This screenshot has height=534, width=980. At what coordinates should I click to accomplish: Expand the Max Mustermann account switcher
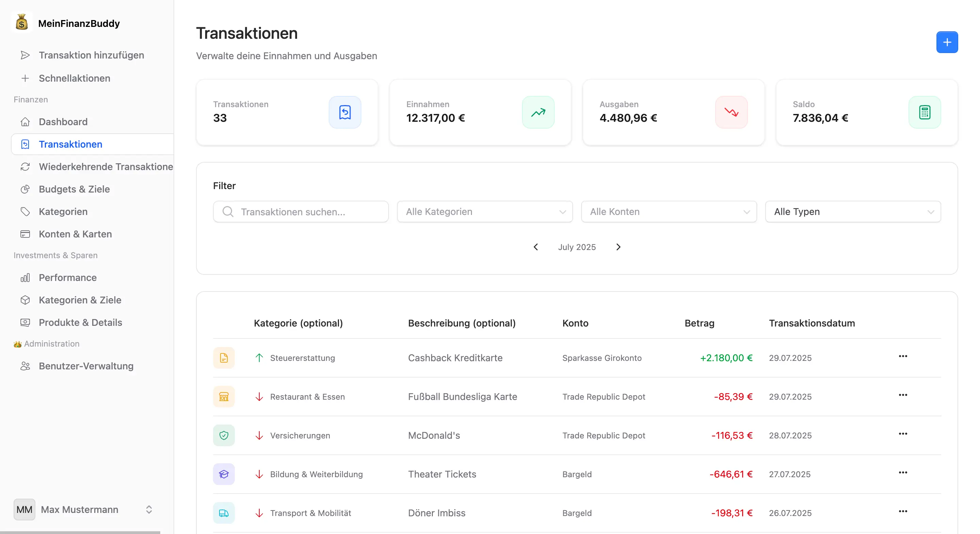149,510
